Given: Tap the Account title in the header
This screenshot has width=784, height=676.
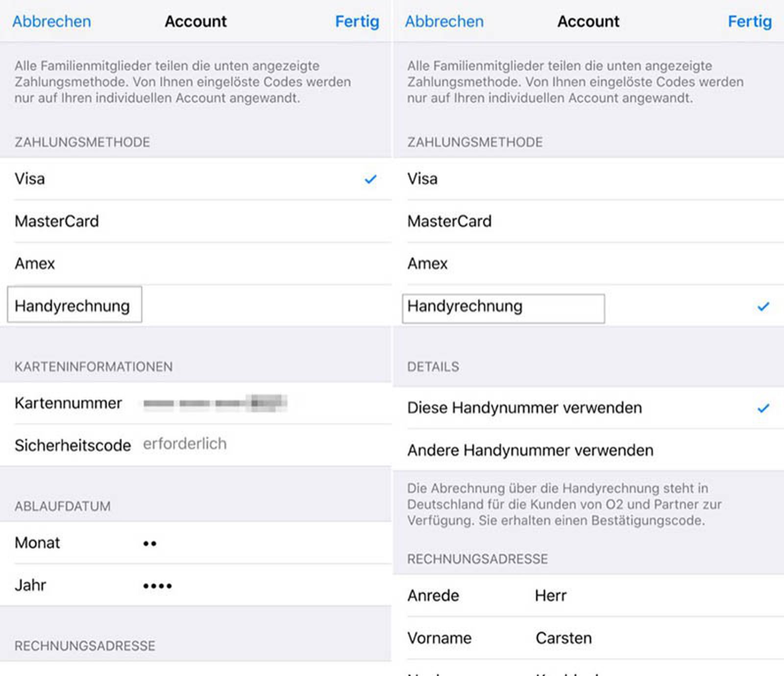Looking at the screenshot, I should [195, 21].
